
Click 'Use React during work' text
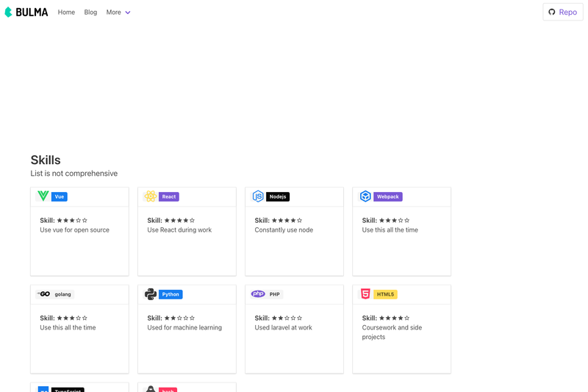tap(179, 230)
